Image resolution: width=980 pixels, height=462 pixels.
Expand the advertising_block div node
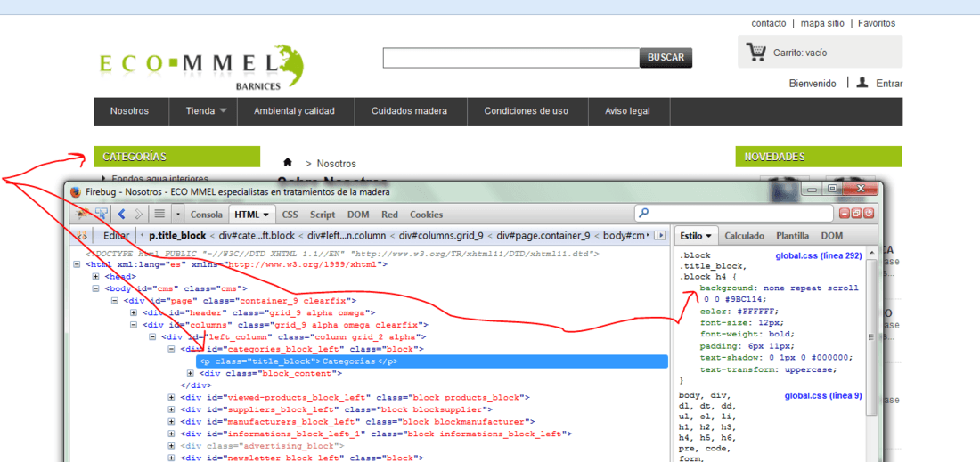[172, 446]
